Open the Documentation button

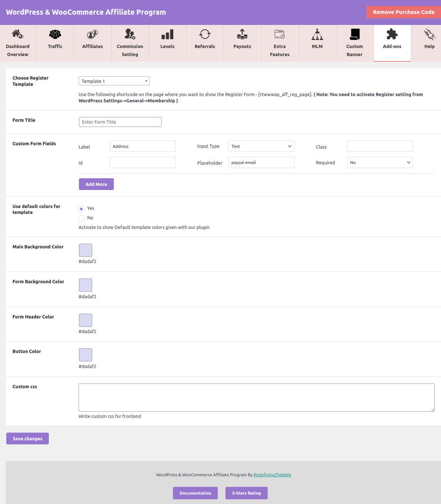[195, 493]
